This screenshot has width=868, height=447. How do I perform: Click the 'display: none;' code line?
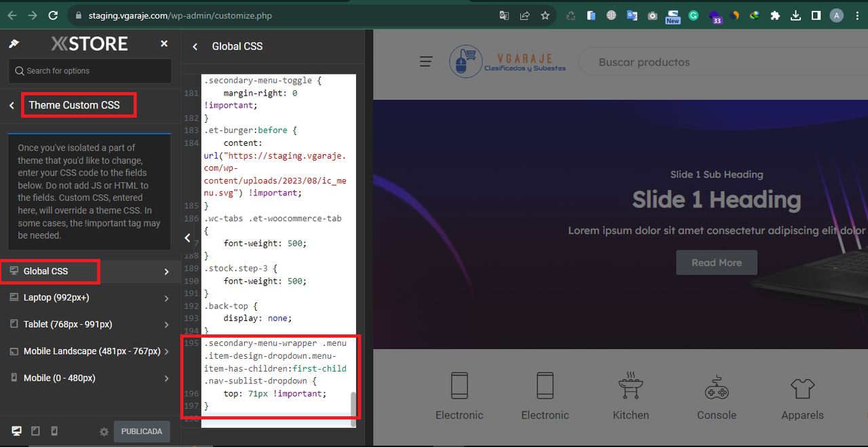[x=257, y=318]
